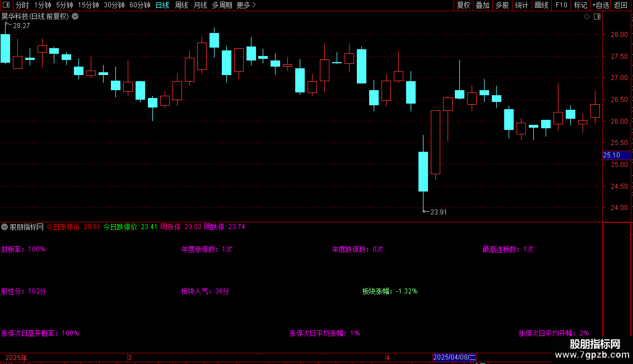Click the 26.50 price axis label
The image size is (633, 364).
[619, 100]
